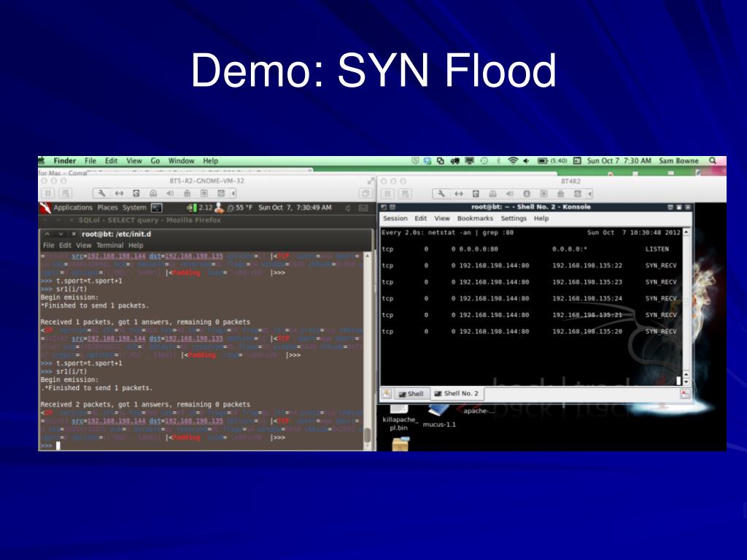Open Terminal menu in root@bt terminal
The width and height of the screenshot is (747, 560).
click(109, 245)
